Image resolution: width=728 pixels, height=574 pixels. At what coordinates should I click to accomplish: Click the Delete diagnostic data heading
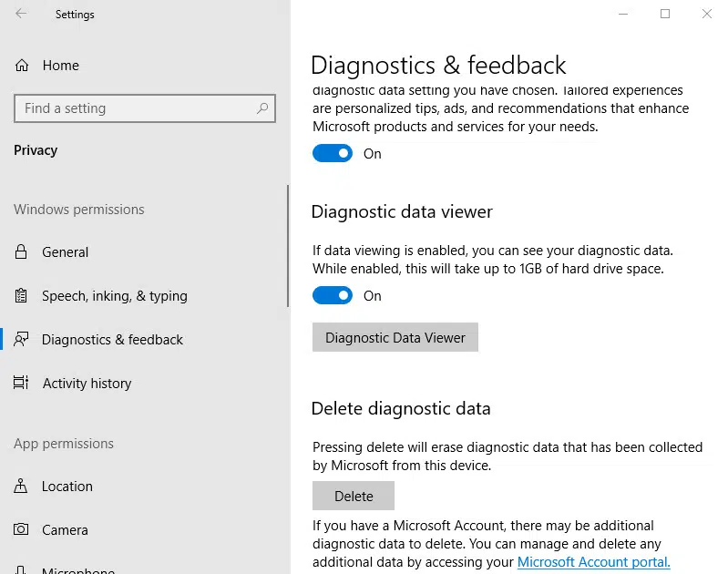(x=401, y=408)
